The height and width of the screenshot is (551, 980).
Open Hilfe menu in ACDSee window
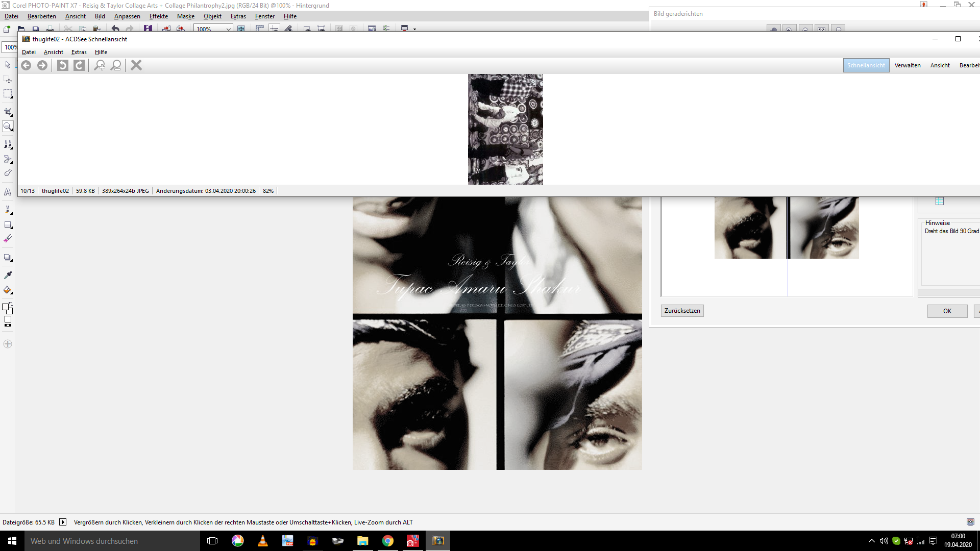(x=101, y=52)
